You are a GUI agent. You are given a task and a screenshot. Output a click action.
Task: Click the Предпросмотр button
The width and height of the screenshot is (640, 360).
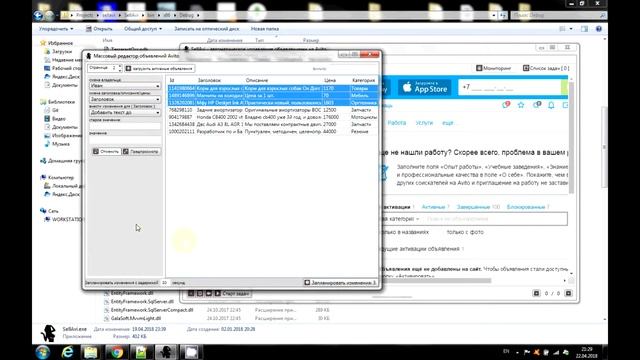click(x=141, y=151)
